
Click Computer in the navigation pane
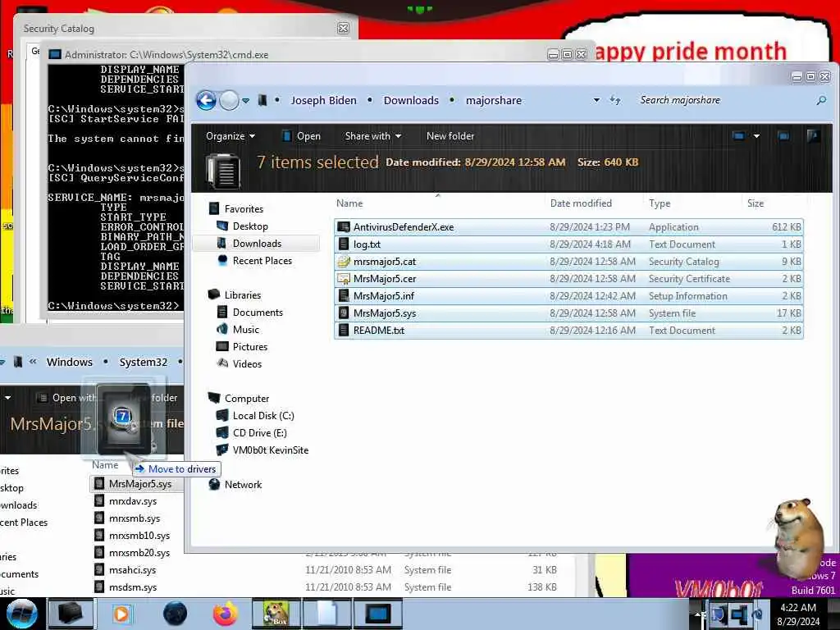pyautogui.click(x=246, y=399)
